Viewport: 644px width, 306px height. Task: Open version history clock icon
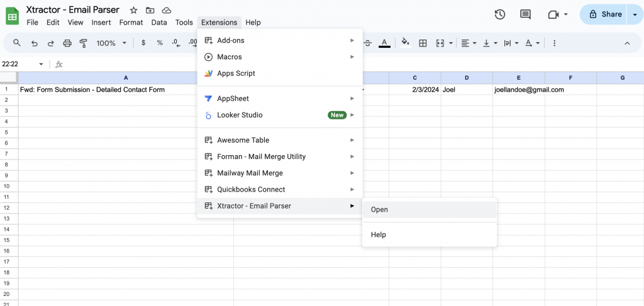500,14
